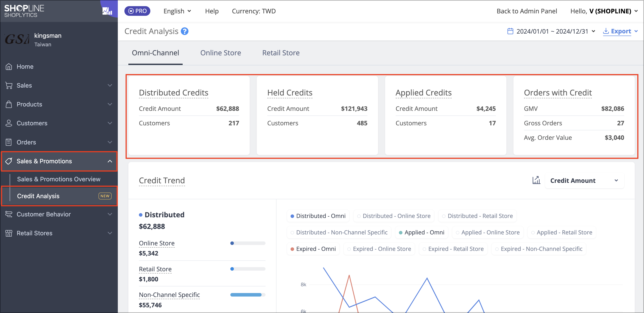644x313 pixels.
Task: Switch to the Retail Store tab
Action: click(281, 53)
